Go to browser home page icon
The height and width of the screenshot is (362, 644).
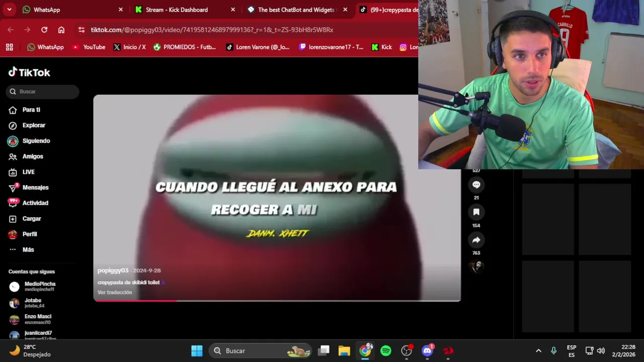pos(61,30)
